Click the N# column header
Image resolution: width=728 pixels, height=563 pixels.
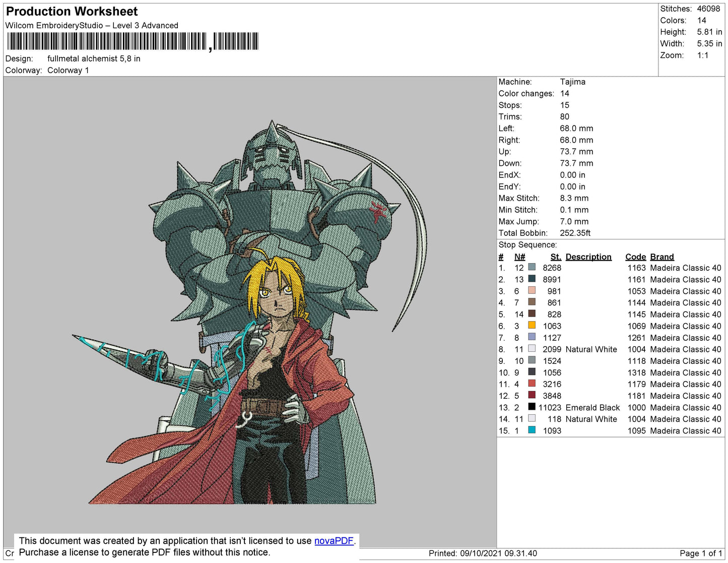(x=519, y=257)
